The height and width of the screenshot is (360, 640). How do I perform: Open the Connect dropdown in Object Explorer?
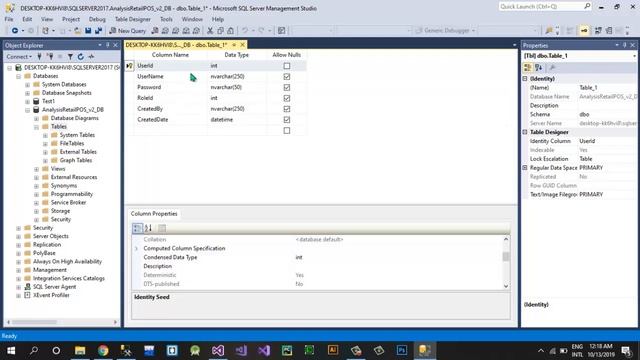click(19, 57)
